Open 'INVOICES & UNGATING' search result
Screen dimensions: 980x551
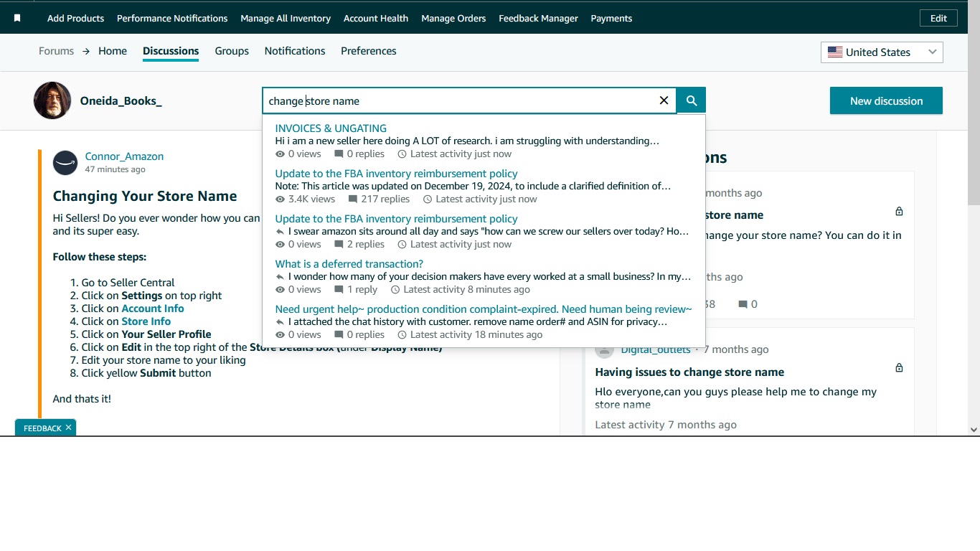331,128
